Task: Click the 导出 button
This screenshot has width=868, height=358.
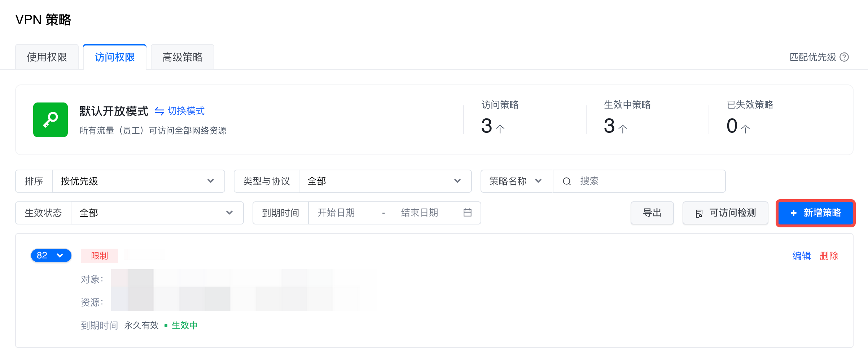Action: click(652, 213)
